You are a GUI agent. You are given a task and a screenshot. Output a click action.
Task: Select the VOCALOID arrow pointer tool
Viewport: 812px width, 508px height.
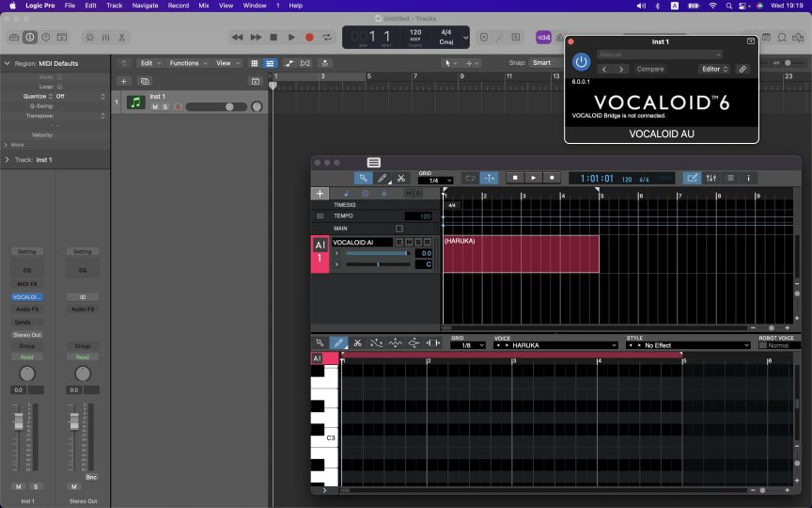(363, 178)
